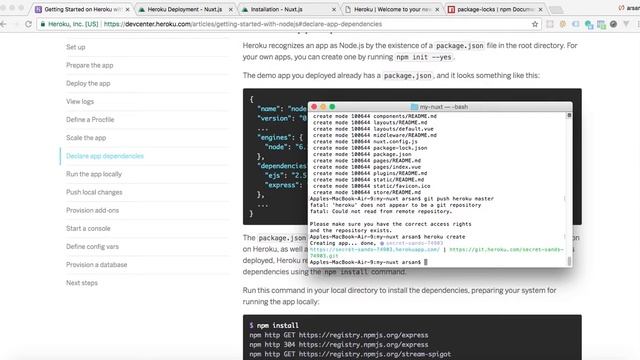The width and height of the screenshot is (640, 360).
Task: Click the grey V-shaped extension icon
Action: pyautogui.click(x=626, y=24)
